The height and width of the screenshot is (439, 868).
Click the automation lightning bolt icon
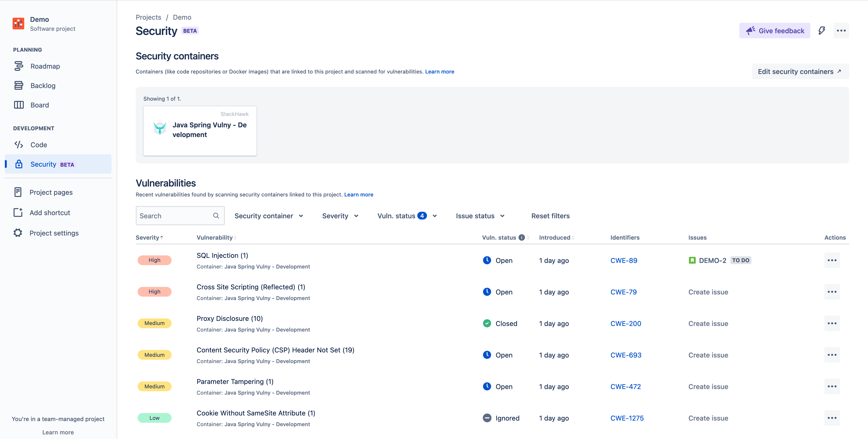tap(821, 31)
